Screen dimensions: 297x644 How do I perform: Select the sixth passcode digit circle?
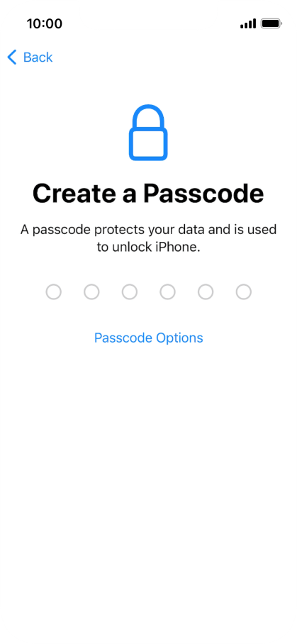(x=244, y=292)
